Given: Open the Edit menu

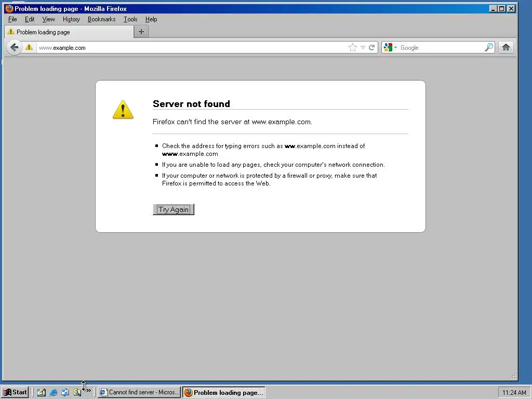Looking at the screenshot, I should point(30,19).
